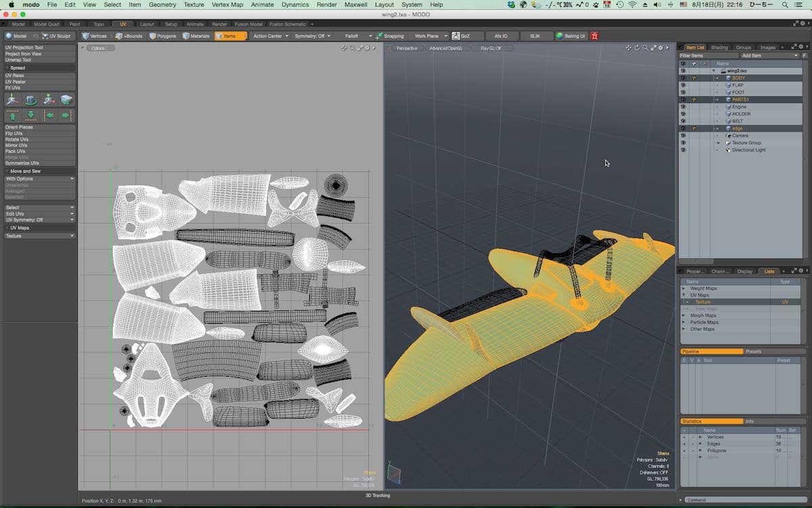
Task: Click the Pack UVs button
Action: tap(16, 151)
